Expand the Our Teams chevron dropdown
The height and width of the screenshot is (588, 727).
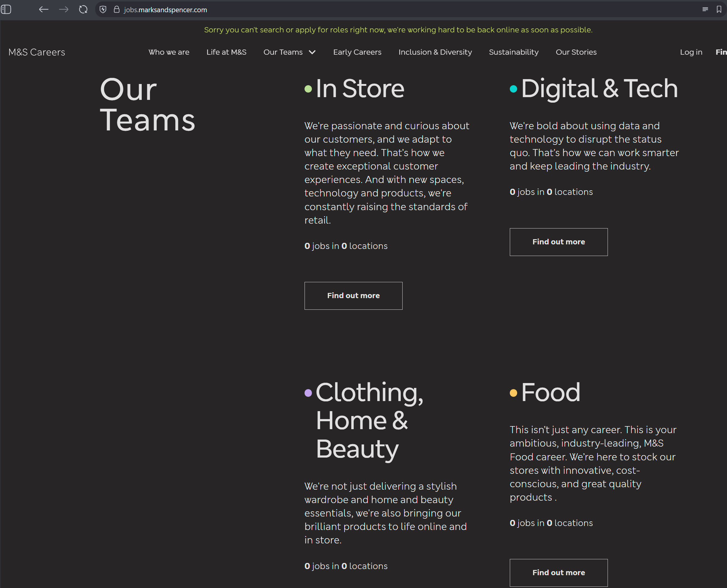(312, 52)
